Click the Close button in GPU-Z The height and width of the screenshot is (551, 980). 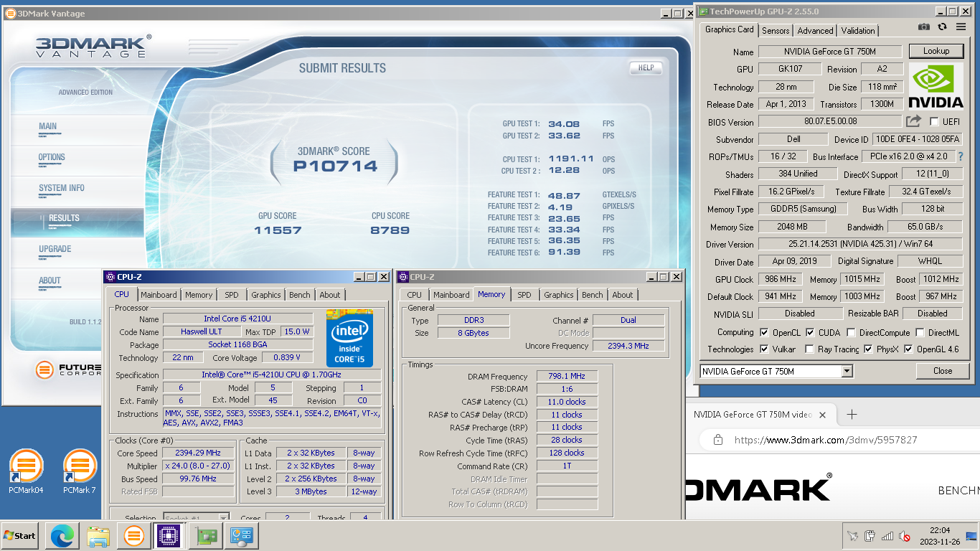click(x=943, y=371)
